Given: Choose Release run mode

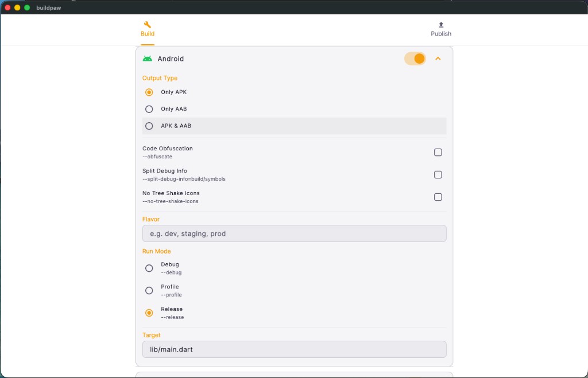Looking at the screenshot, I should coord(149,313).
